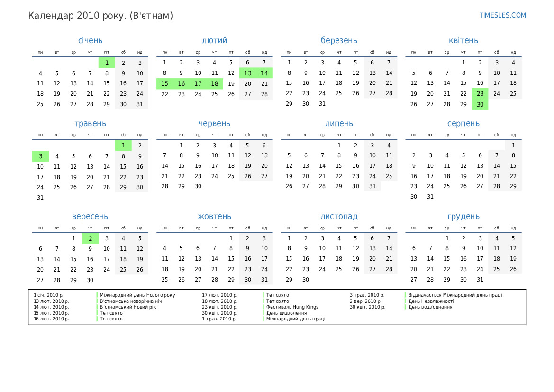Click highlighted September 2 in вересень
Screen dimensions: 554x392
point(90,238)
